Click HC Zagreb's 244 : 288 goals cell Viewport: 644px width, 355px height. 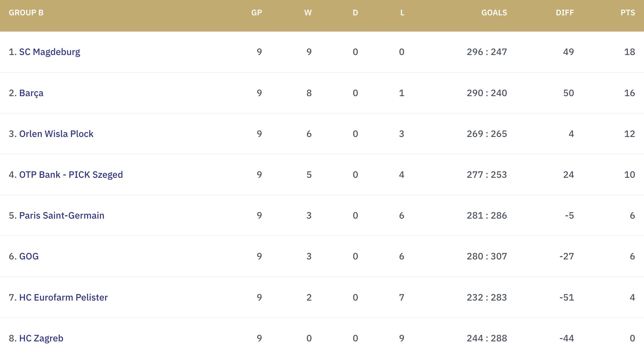pos(487,338)
